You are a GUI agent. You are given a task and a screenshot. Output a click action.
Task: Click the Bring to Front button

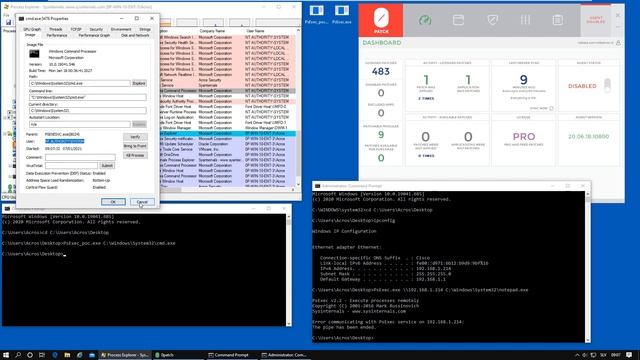pos(135,146)
